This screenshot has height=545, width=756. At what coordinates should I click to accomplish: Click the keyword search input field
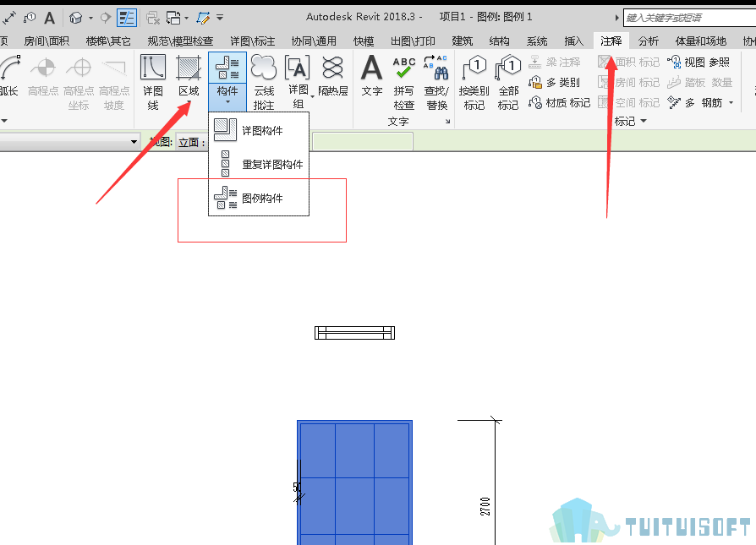pos(689,19)
